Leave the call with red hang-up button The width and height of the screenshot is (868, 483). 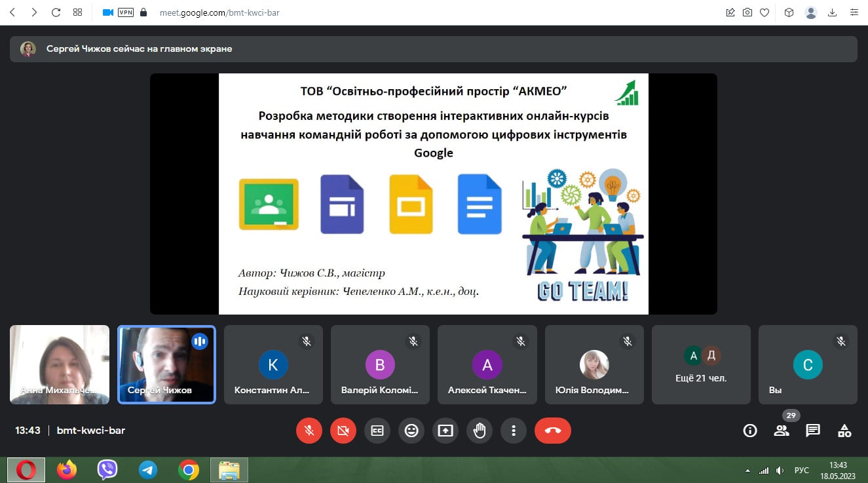553,431
